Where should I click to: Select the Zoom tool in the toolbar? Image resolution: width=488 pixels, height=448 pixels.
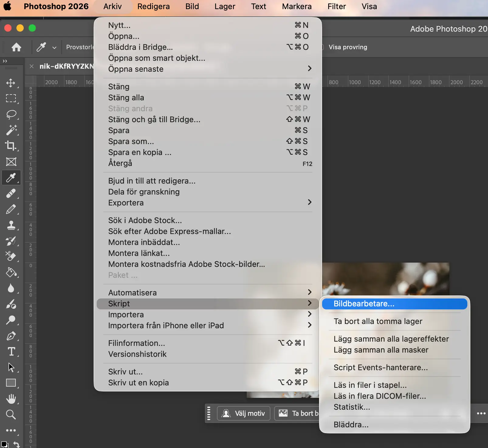(11, 415)
